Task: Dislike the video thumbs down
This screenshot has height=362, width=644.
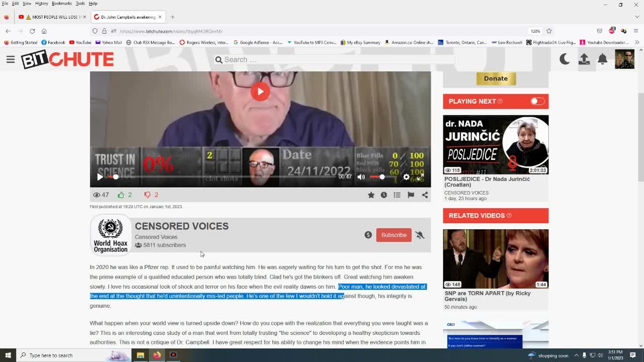Action: pyautogui.click(x=147, y=195)
